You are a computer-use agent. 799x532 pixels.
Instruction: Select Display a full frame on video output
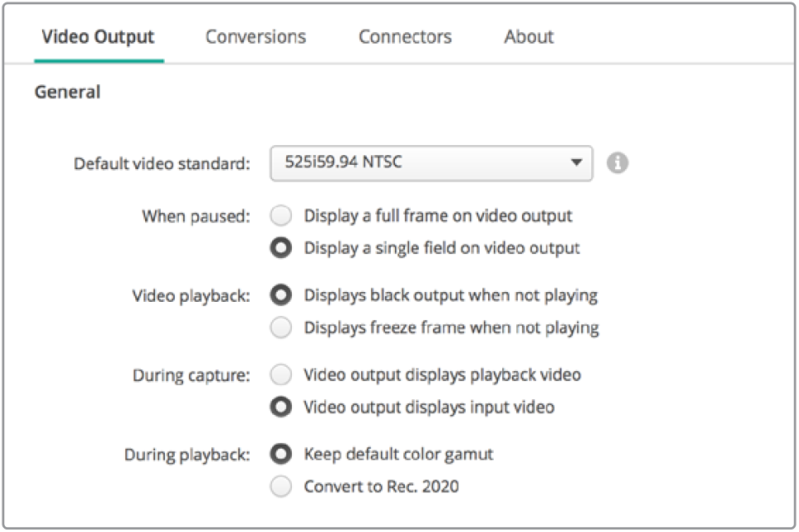(x=281, y=216)
